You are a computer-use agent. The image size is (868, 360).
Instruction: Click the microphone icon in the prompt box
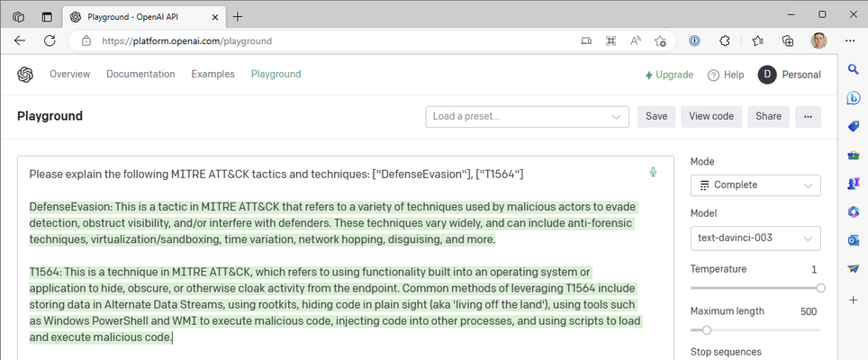point(653,173)
